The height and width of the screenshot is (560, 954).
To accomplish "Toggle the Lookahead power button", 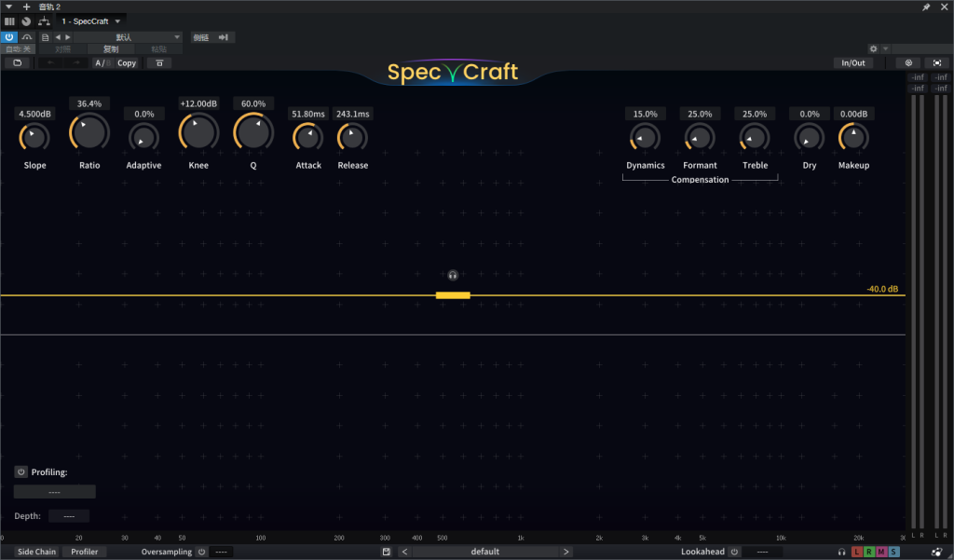I will point(734,552).
